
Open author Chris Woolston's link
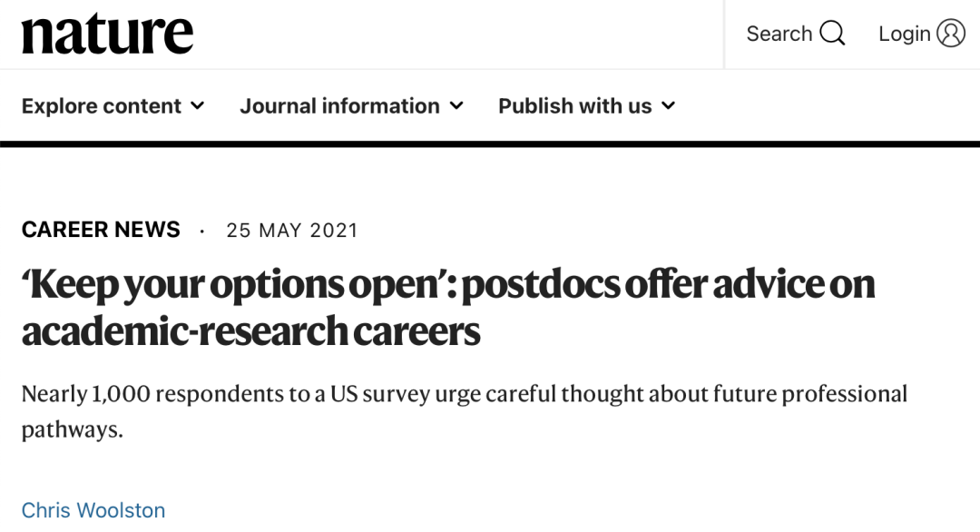93,510
